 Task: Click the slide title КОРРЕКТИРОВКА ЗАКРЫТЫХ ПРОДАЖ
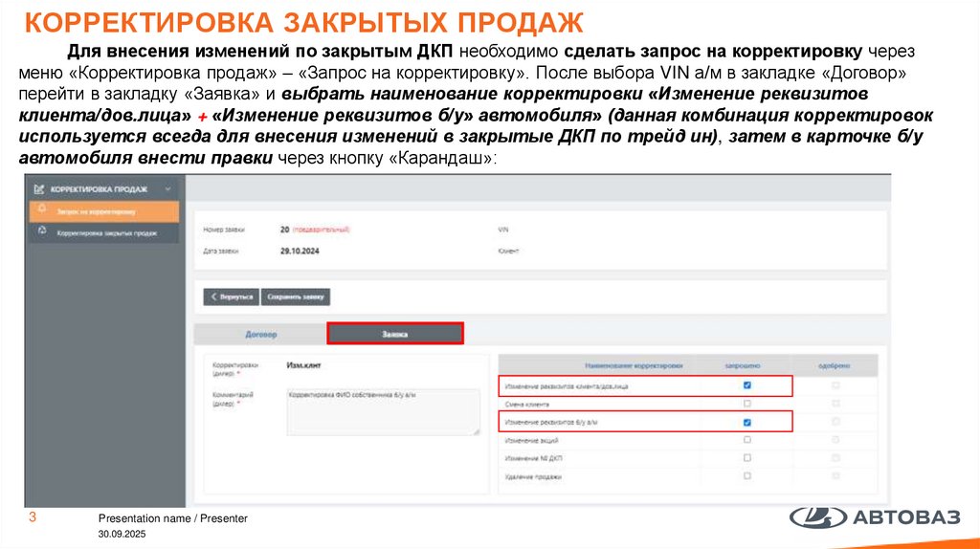point(303,23)
